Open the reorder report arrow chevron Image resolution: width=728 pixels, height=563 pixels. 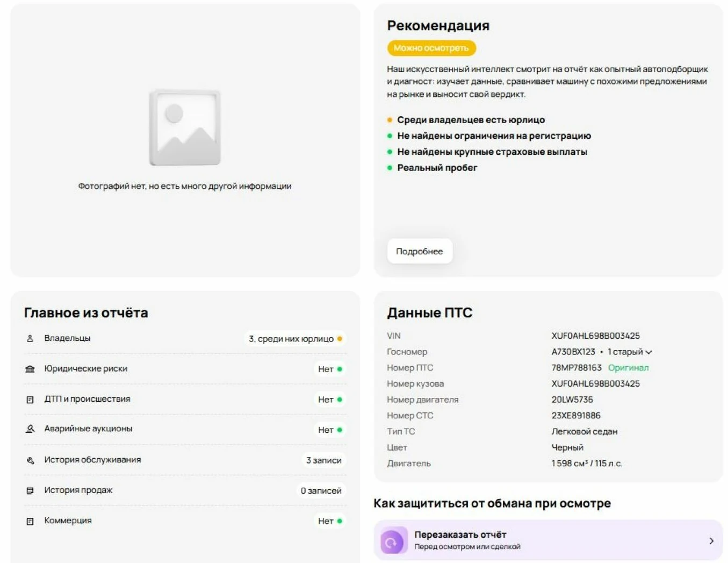click(x=711, y=541)
